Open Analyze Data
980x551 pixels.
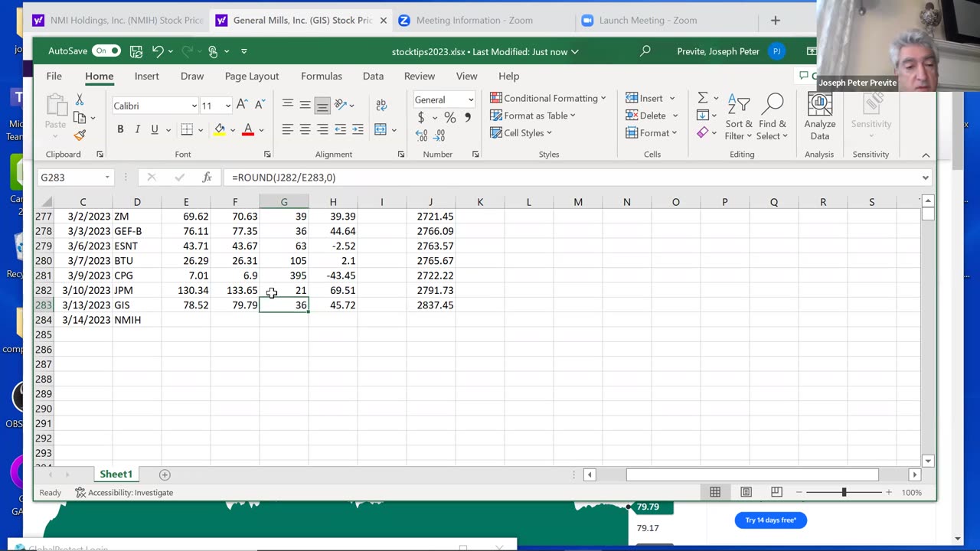[x=819, y=117]
